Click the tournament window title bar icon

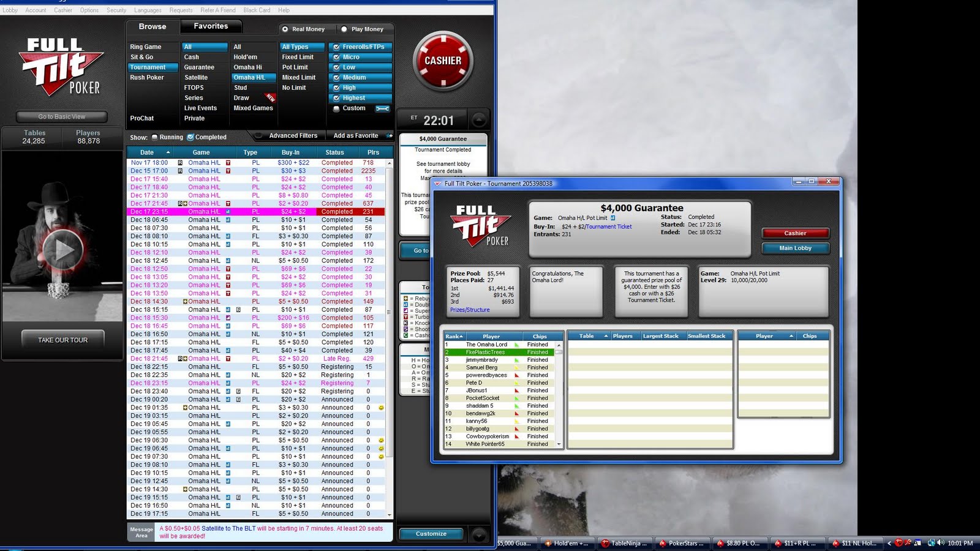[x=437, y=183]
